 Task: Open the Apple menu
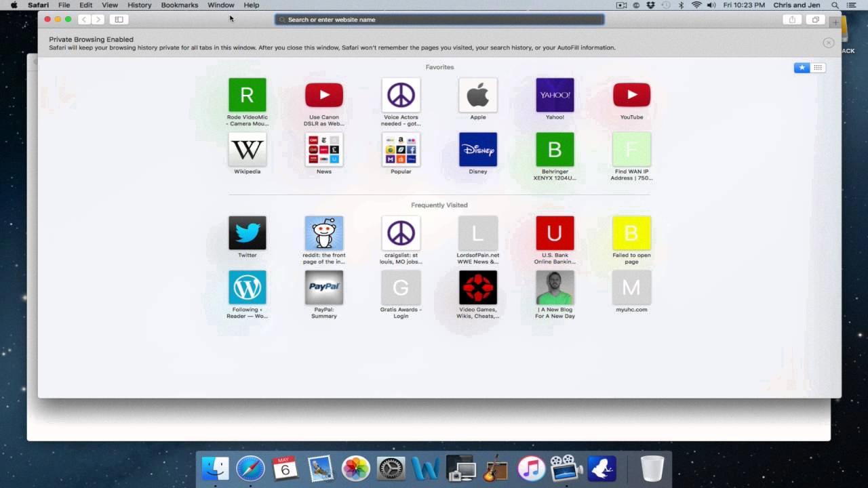pyautogui.click(x=14, y=5)
